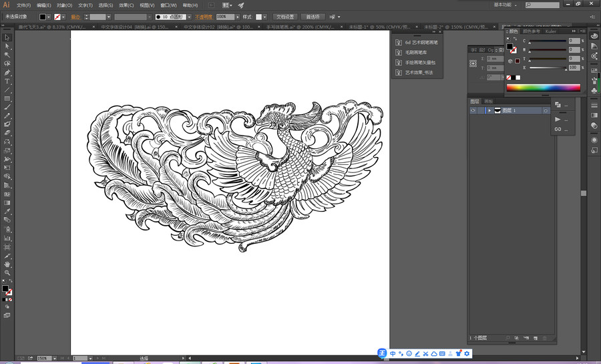Swap fill and stroke in the toolbox
Image resolution: width=601 pixels, height=364 pixels.
(x=10, y=281)
